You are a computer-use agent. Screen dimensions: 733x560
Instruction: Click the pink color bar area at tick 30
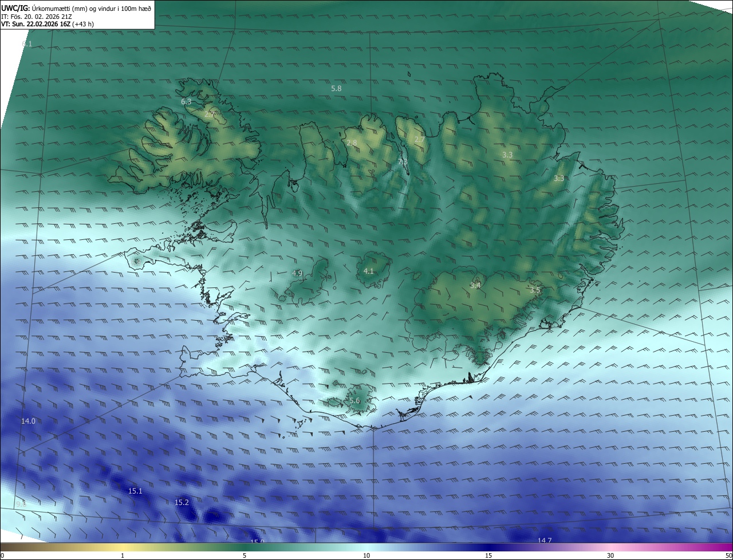[610, 547]
